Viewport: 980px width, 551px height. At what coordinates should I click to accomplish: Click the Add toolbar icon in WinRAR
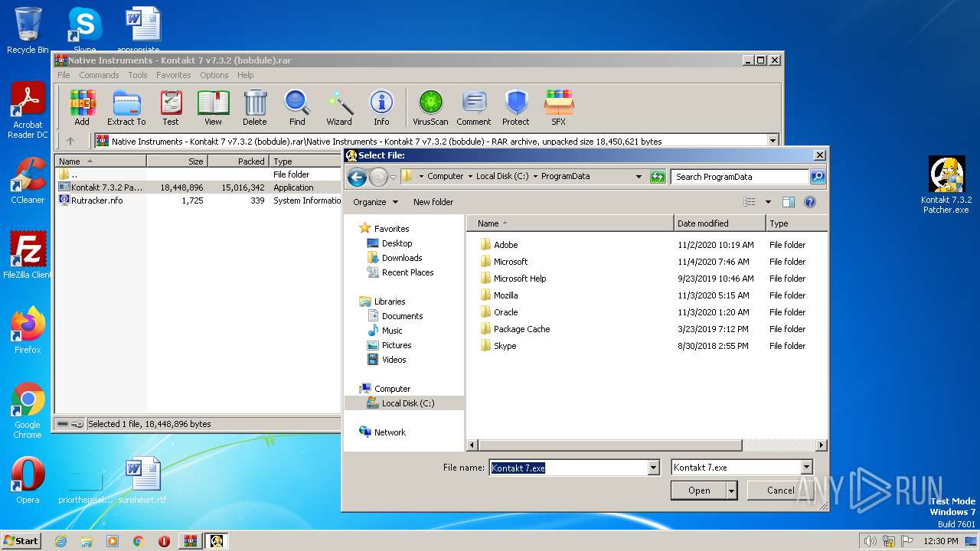pos(82,107)
